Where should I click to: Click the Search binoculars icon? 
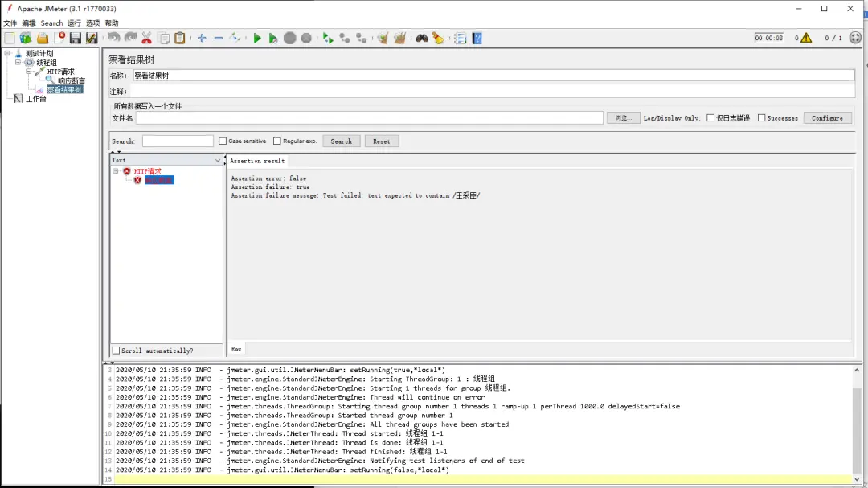click(422, 39)
